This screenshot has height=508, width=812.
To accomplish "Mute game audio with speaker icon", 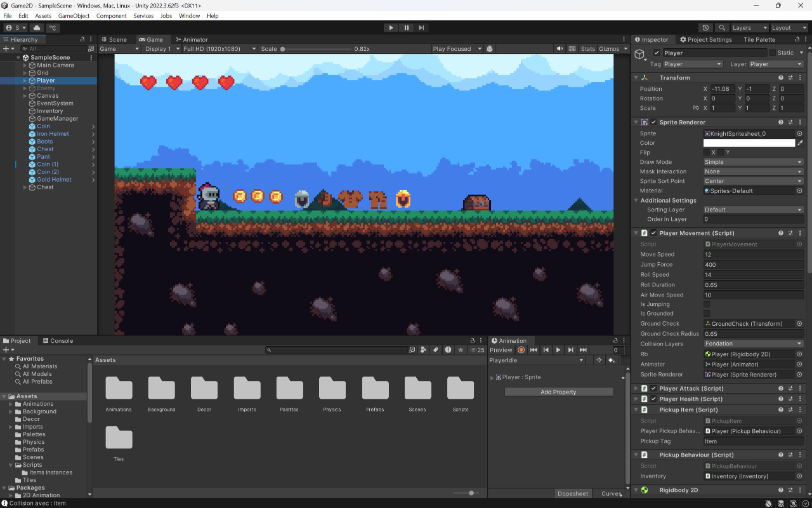I will (560, 49).
